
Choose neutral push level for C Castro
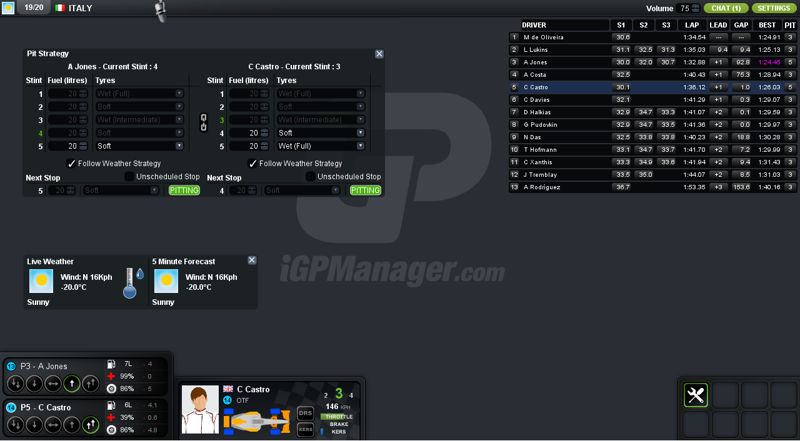pos(52,424)
